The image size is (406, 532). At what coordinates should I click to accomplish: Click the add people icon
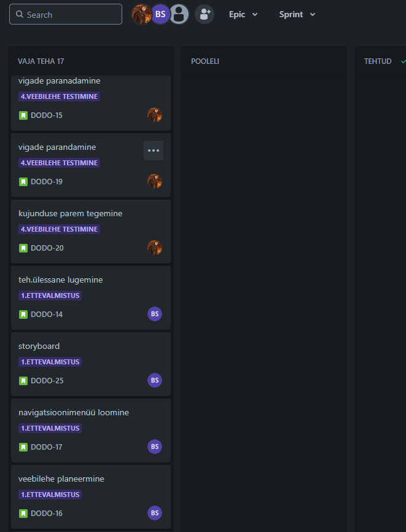click(x=205, y=14)
